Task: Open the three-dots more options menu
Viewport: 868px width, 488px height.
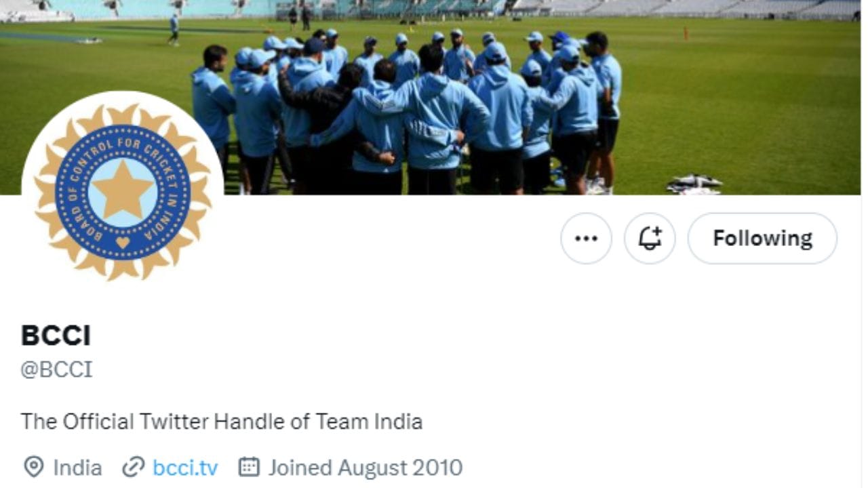Action: (586, 239)
